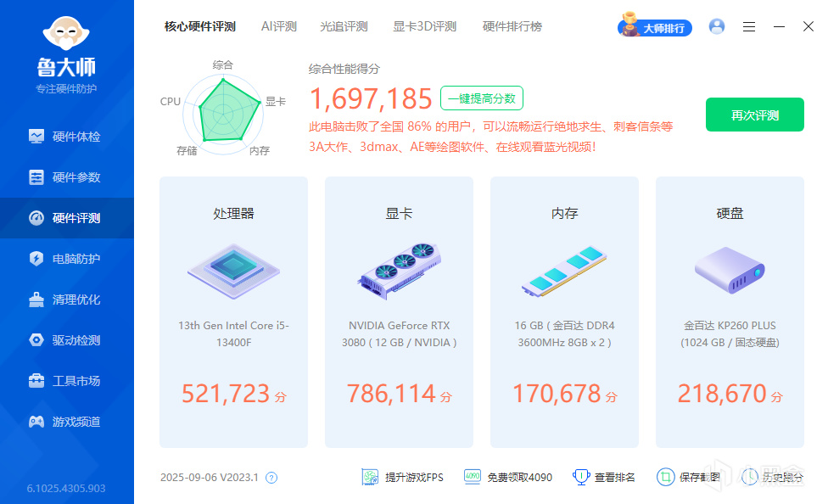The width and height of the screenshot is (828, 504).
Task: Click the hard disk illustration
Action: [x=730, y=271]
